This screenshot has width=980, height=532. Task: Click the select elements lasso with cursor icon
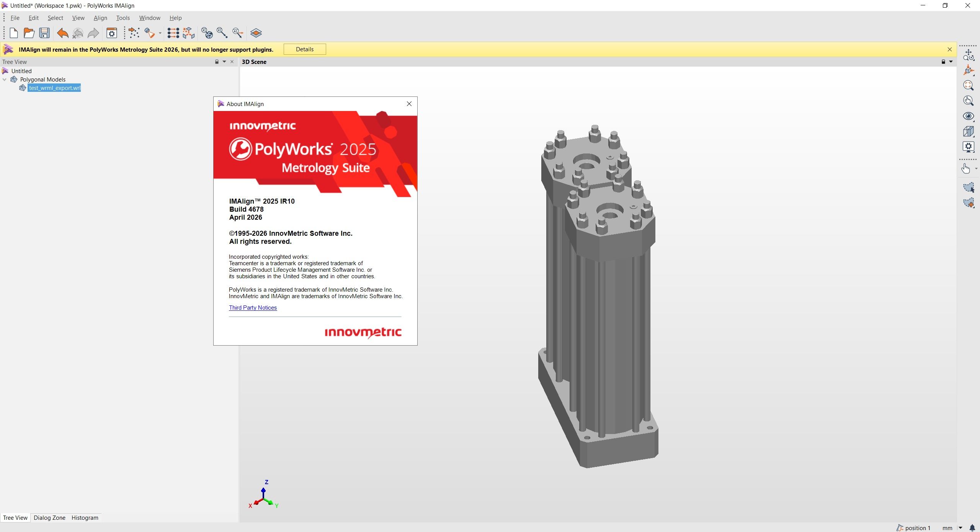tap(969, 188)
